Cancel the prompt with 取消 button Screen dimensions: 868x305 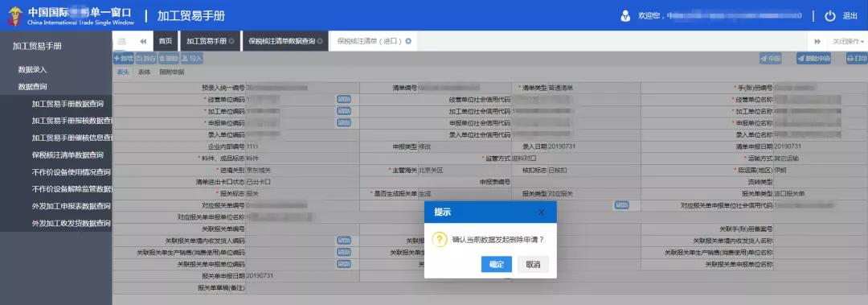533,265
